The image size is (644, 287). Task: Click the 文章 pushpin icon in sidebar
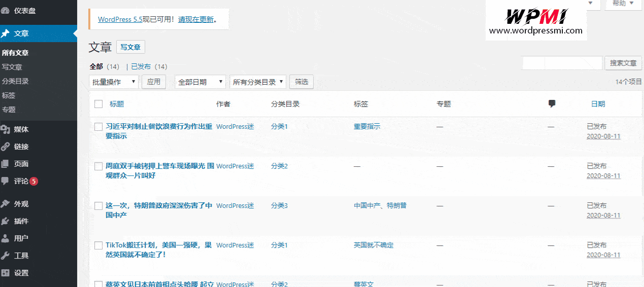(6, 33)
